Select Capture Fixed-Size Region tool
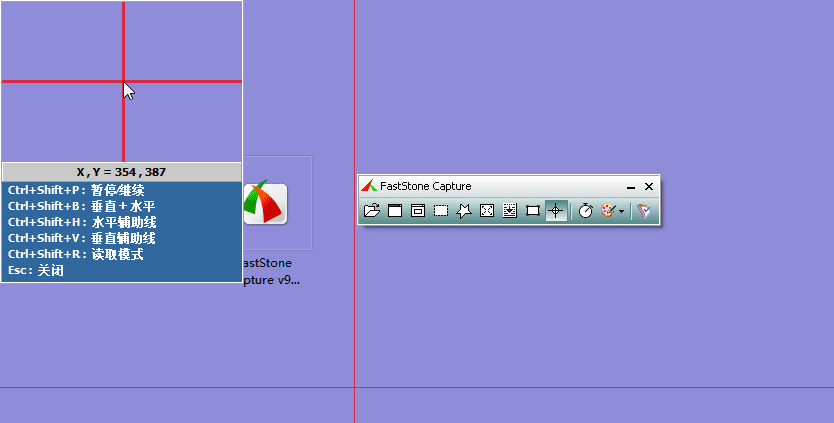The image size is (834, 423). 532,211
